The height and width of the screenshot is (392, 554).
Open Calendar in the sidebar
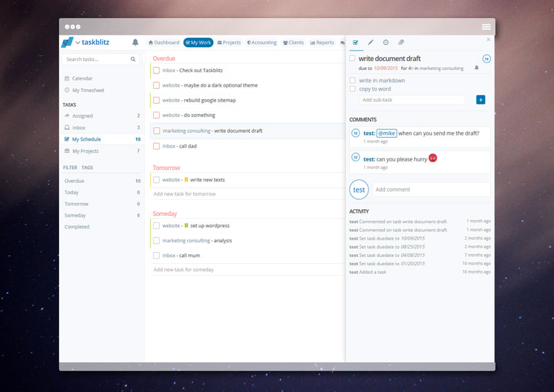(x=78, y=78)
